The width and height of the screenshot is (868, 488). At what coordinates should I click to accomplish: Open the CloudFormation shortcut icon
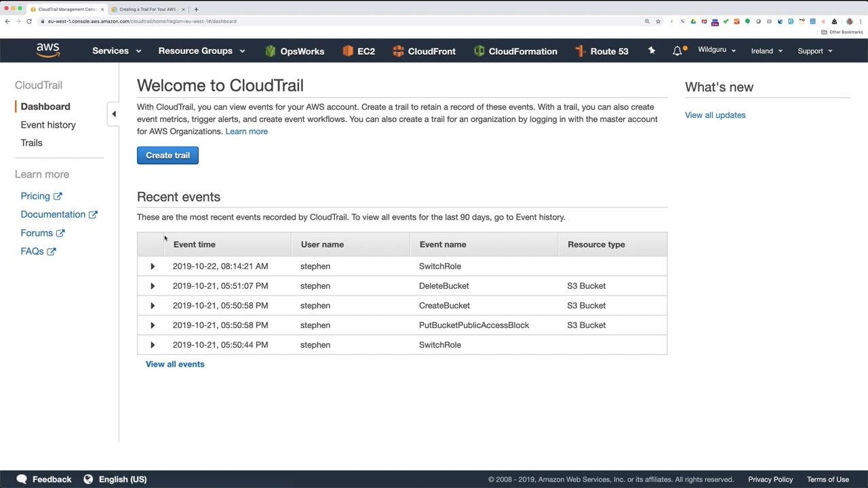coord(479,51)
